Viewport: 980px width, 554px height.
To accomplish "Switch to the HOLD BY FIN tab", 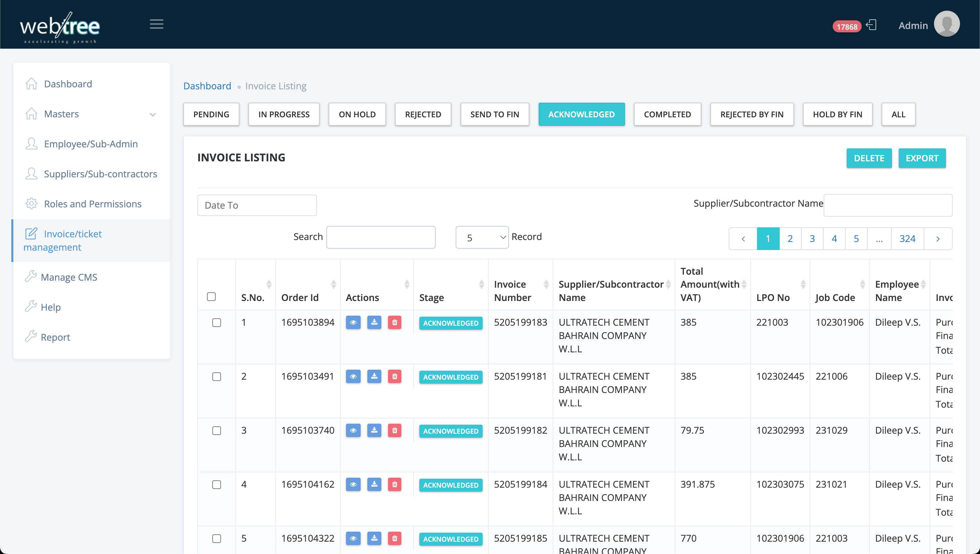I will [x=837, y=115].
